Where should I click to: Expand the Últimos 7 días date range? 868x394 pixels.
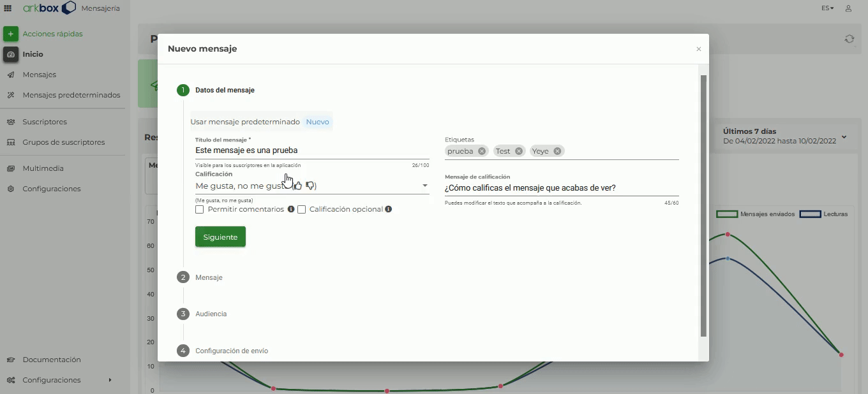coord(844,137)
